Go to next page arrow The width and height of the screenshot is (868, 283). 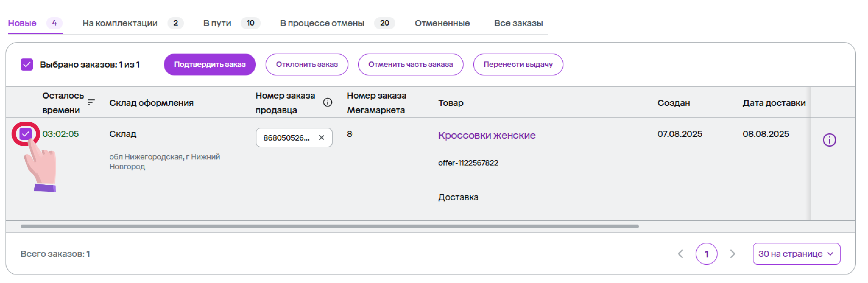pyautogui.click(x=732, y=254)
